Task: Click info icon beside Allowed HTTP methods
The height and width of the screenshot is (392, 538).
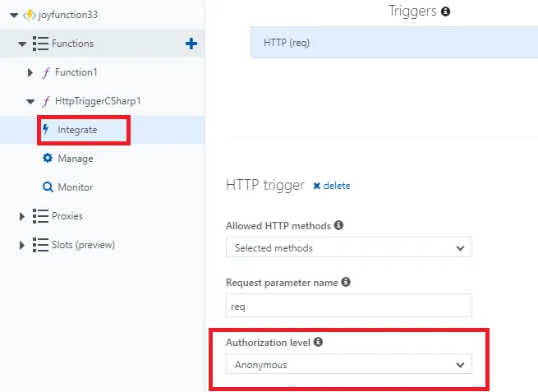Action: [x=338, y=225]
